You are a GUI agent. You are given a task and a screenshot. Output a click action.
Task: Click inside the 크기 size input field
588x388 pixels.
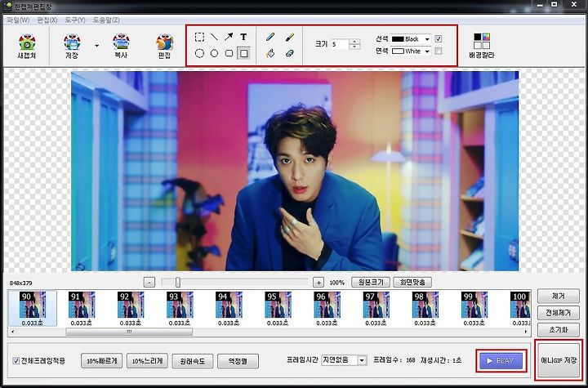(x=340, y=44)
